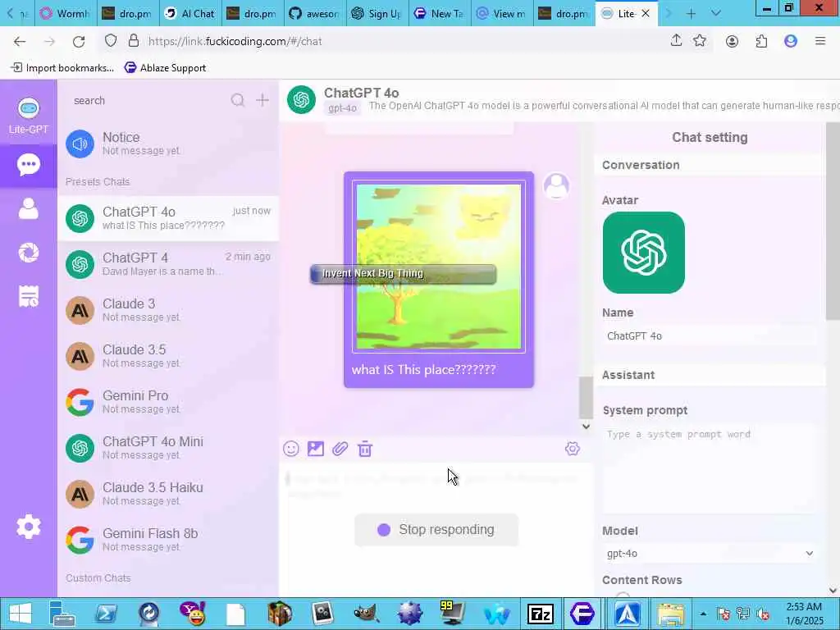
Task: Open the browser tab list chevron
Action: point(715,13)
